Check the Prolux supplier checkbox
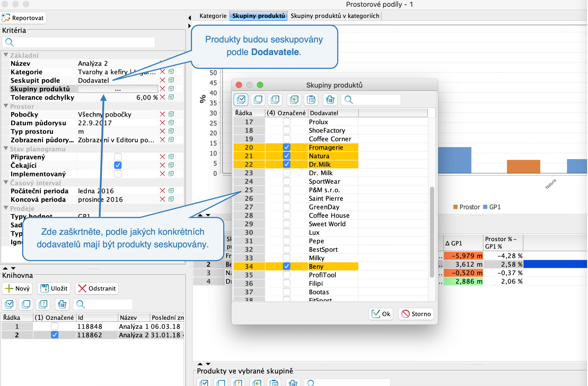 (x=286, y=122)
